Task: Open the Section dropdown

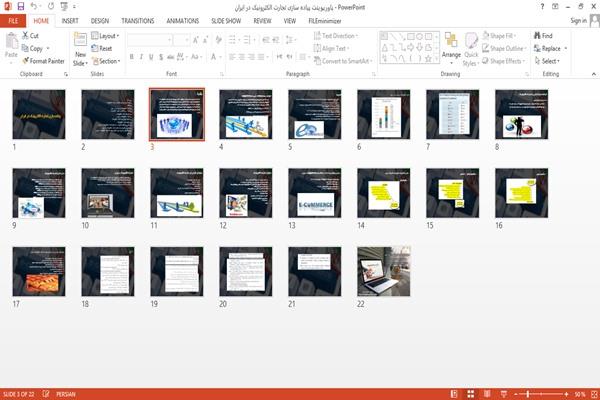Action: point(106,61)
